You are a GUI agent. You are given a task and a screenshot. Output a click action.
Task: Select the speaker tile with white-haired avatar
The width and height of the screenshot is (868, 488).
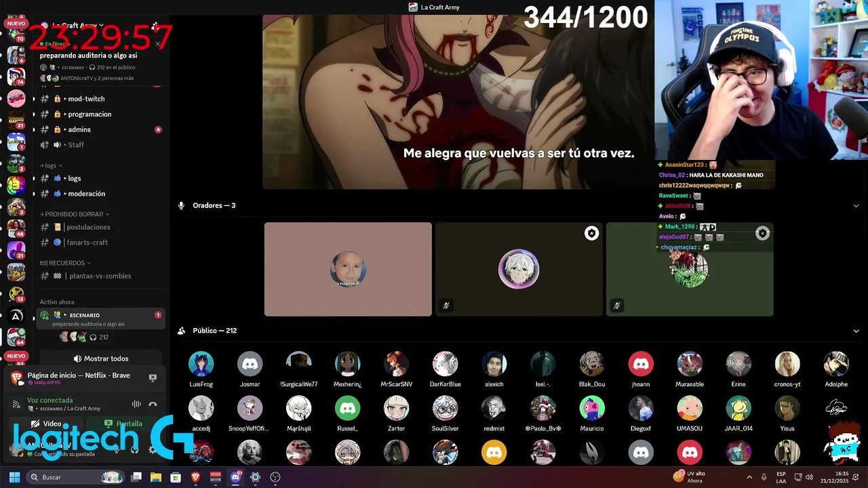click(x=519, y=269)
